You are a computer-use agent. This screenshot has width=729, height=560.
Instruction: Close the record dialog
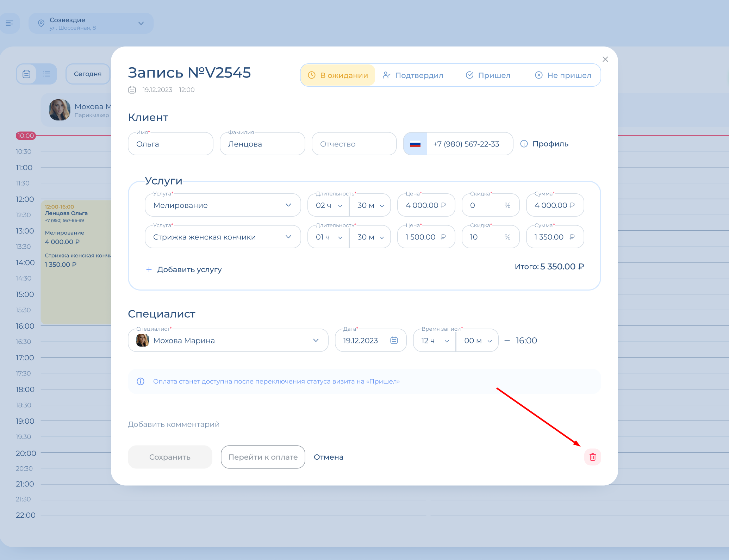(605, 59)
